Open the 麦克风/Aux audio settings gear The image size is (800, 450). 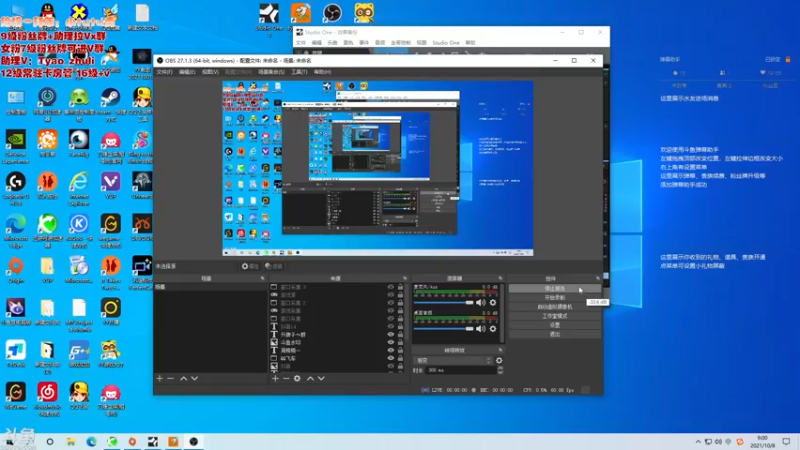pos(493,303)
